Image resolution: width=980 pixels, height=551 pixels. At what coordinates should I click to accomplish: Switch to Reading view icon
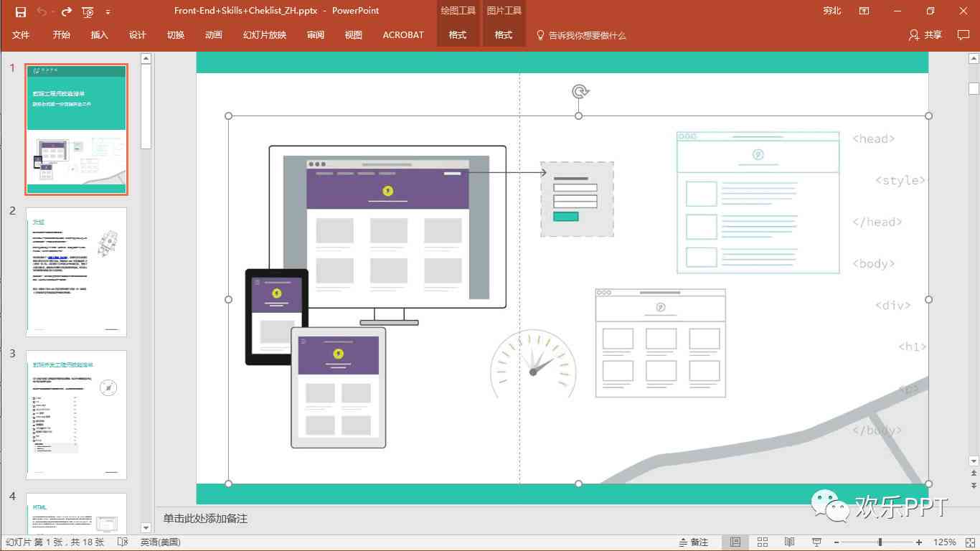point(789,542)
